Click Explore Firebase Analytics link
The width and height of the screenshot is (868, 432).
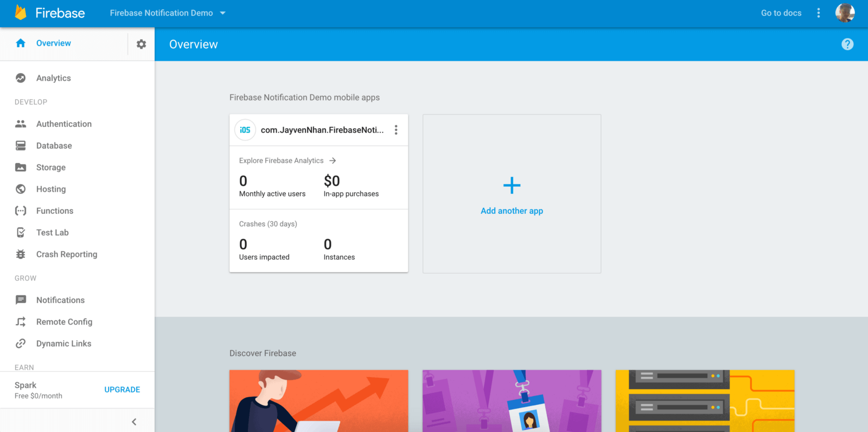coord(281,161)
